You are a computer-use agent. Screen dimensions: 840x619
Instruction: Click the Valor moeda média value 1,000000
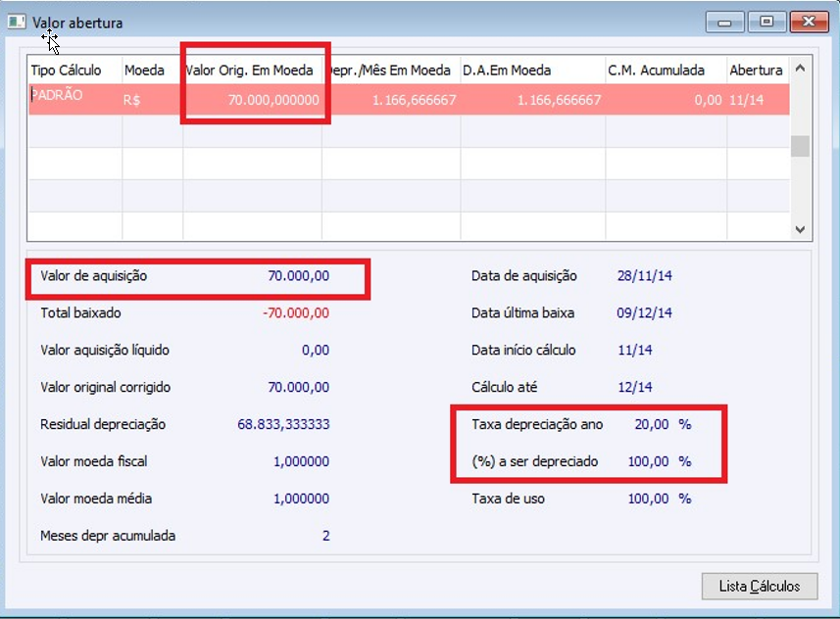301,499
